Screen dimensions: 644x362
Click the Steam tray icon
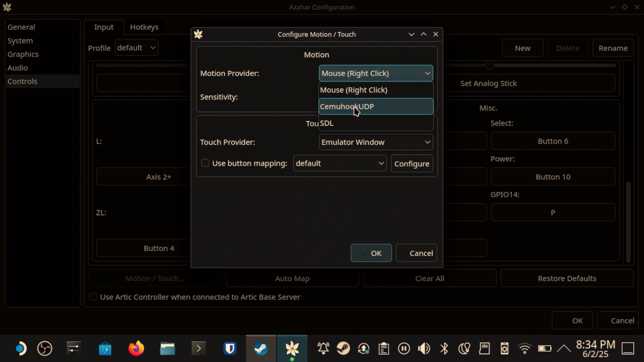point(343,349)
